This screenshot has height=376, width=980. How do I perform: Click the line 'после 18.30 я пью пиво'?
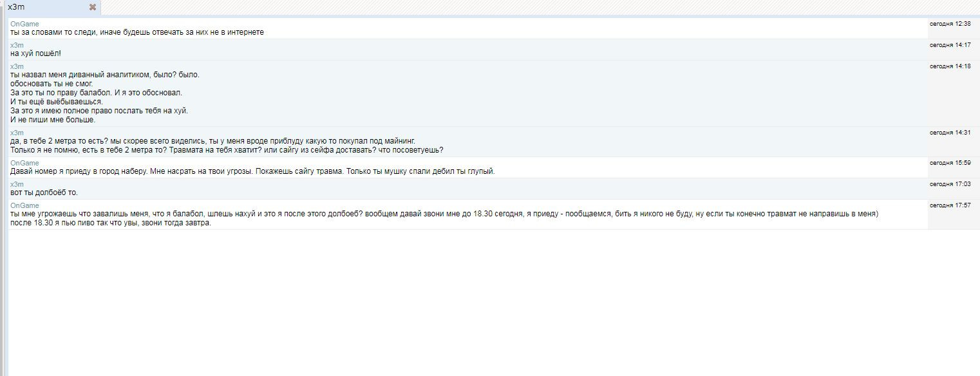(111, 223)
